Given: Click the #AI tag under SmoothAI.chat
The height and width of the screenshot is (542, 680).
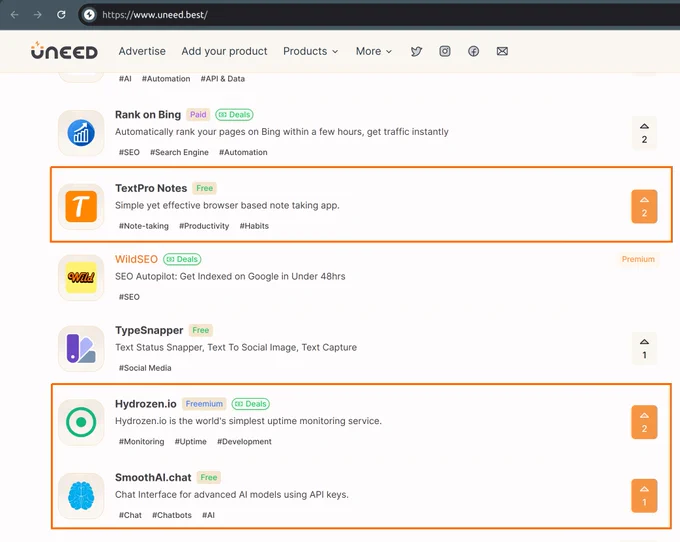Looking at the screenshot, I should pos(208,515).
